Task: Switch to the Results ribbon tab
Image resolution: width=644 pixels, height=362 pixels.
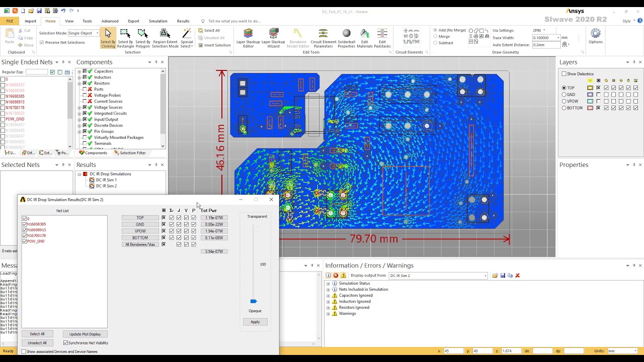Action: pos(183,21)
